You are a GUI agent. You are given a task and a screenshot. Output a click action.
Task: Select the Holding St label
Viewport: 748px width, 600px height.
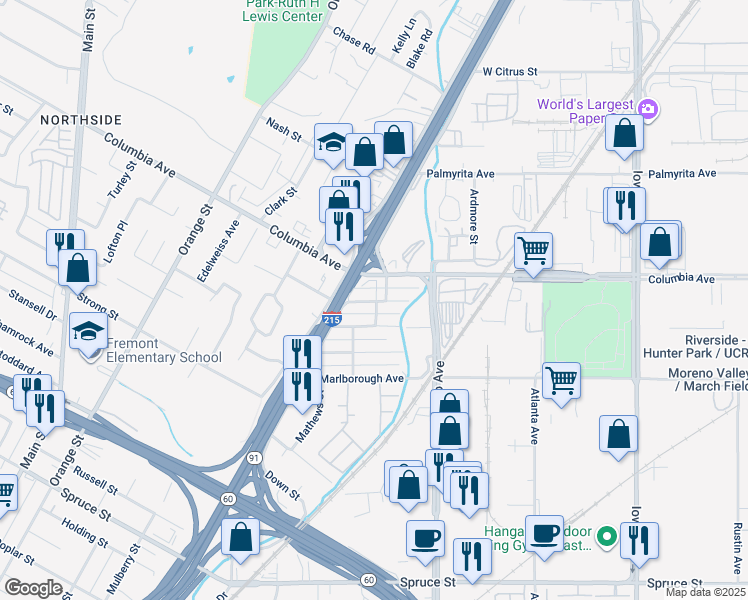(x=85, y=533)
